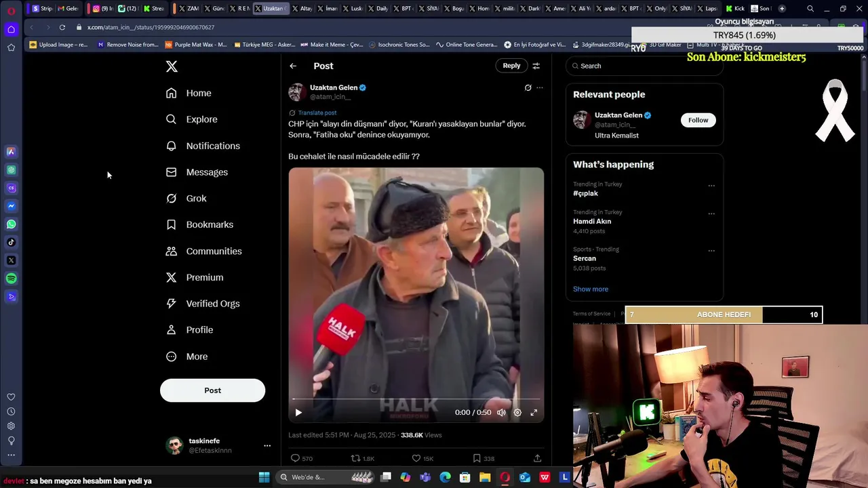
Task: Click the back arrow next to Post
Action: [293, 66]
